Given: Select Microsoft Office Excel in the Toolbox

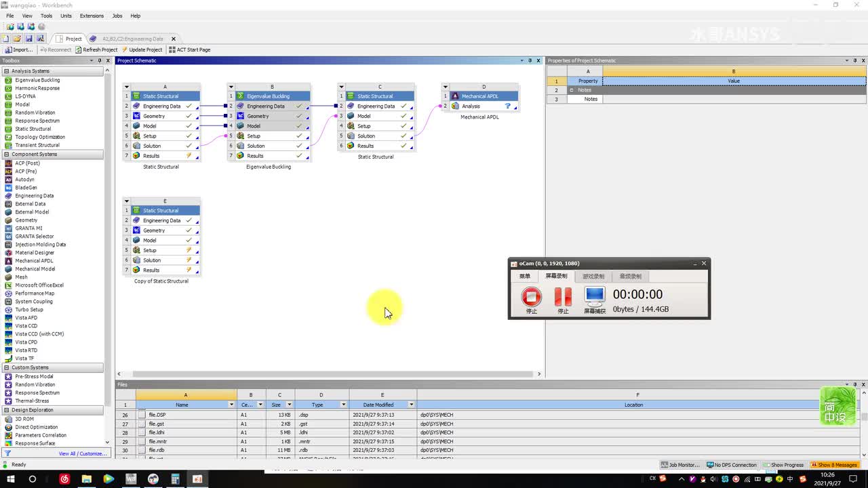Looking at the screenshot, I should point(39,285).
